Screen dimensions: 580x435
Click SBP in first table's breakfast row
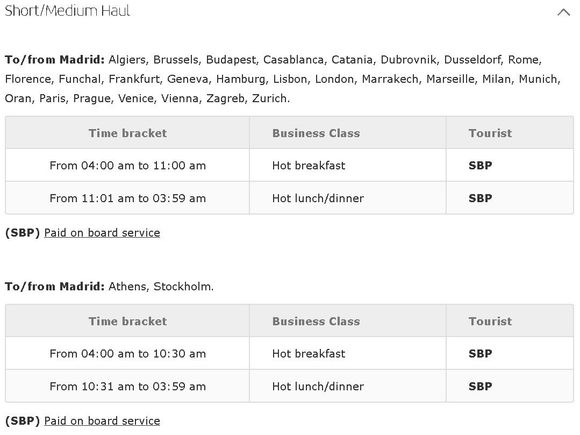coord(480,165)
